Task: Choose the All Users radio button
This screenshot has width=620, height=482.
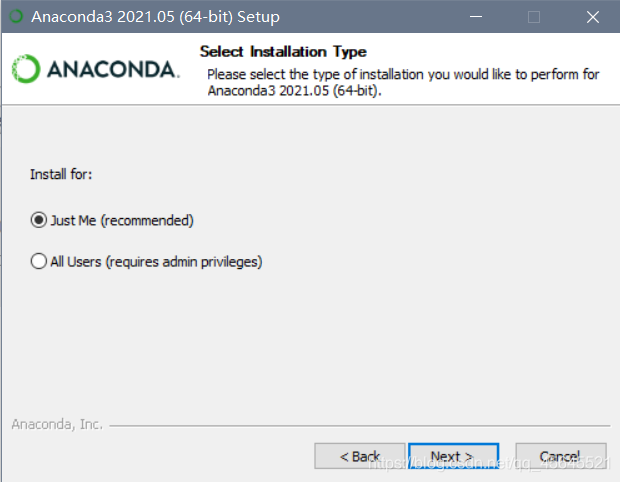Action: 39,261
